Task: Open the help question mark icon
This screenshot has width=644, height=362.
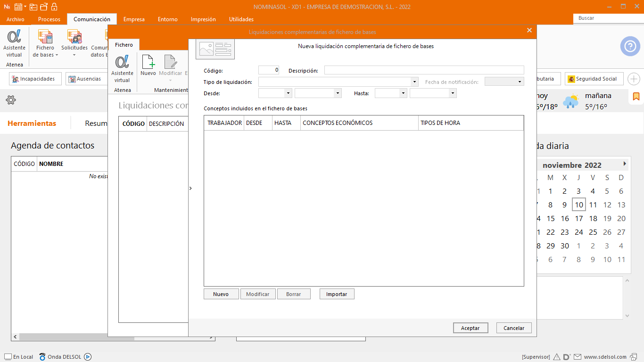Action: (630, 46)
